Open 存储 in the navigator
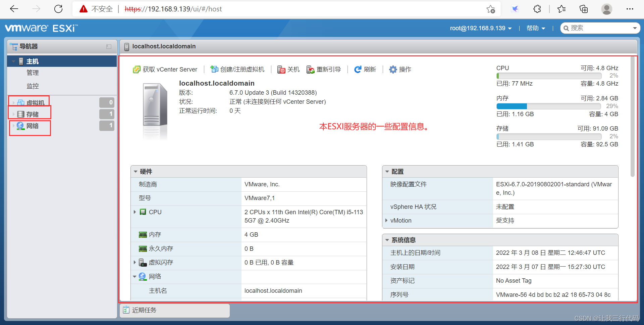Screen dimensions: 644x325 pyautogui.click(x=33, y=114)
